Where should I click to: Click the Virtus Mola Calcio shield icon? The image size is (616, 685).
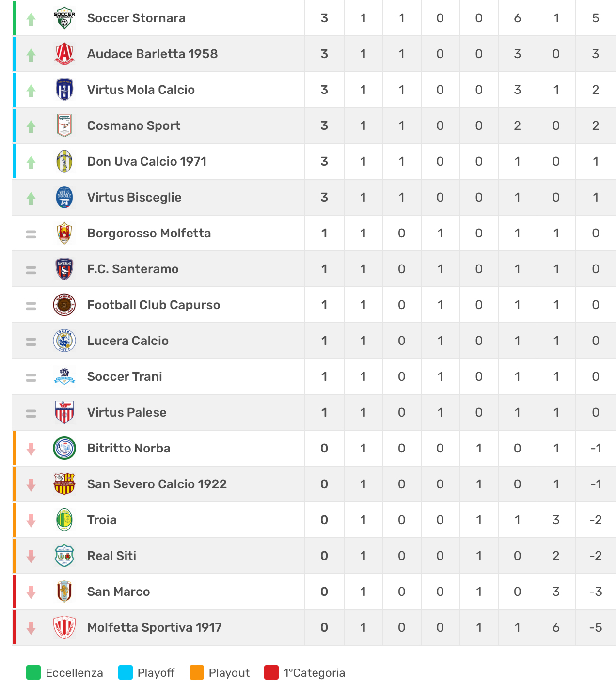64,90
